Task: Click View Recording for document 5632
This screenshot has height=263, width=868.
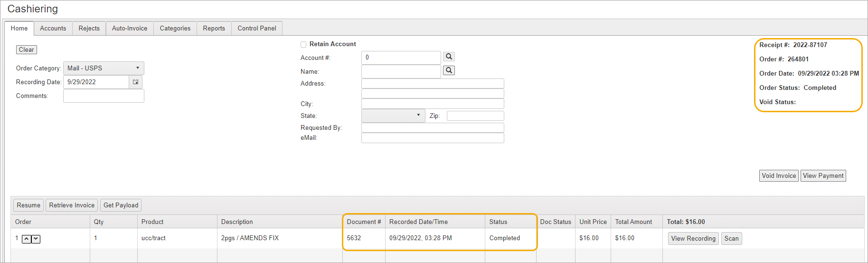Action: 693,238
